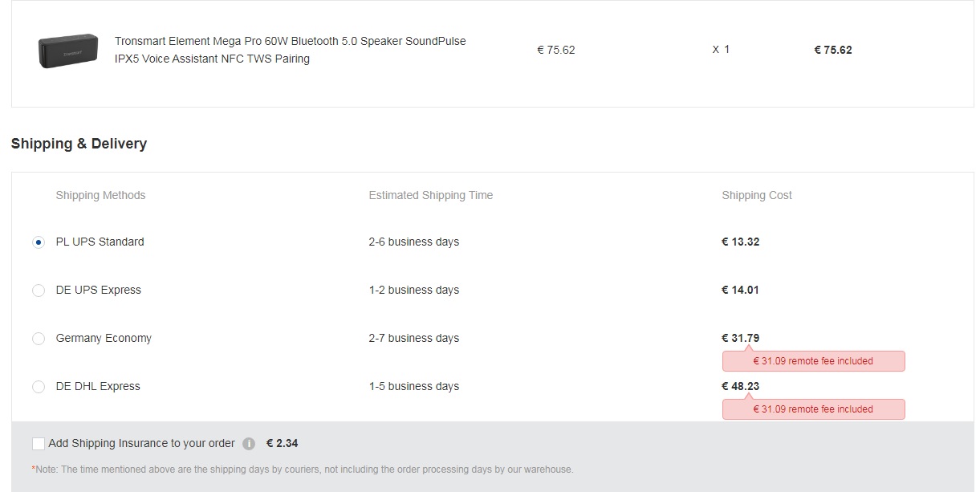Click the bold € 75.62 item total
This screenshot has height=492, width=980.
pyautogui.click(x=832, y=50)
